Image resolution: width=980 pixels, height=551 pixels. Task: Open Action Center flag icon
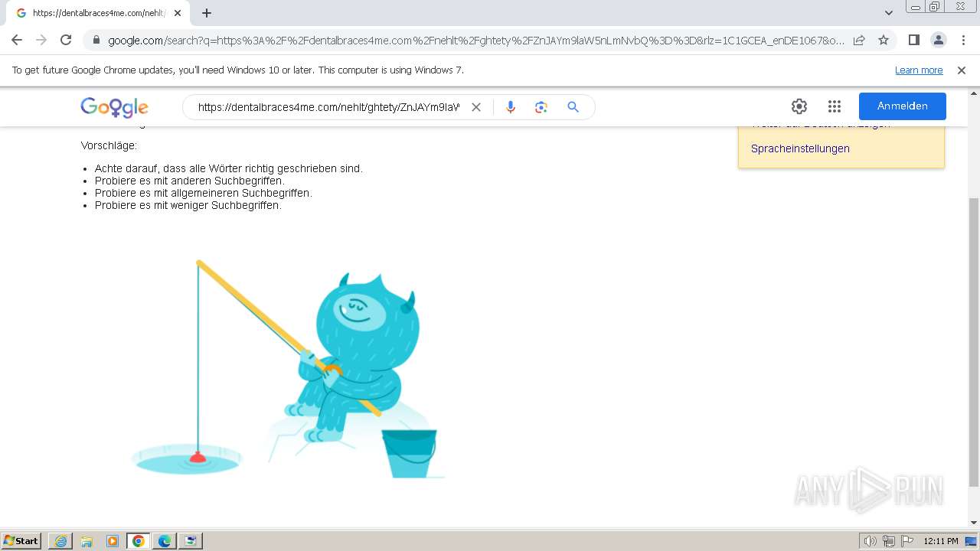pyautogui.click(x=907, y=541)
